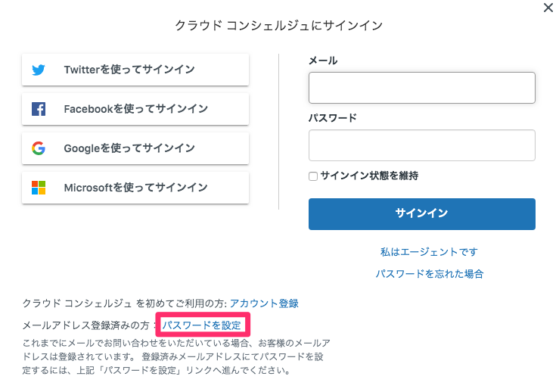Viewport: 559px width, 392px height.
Task: Focus the メール input field
Action: coord(422,88)
